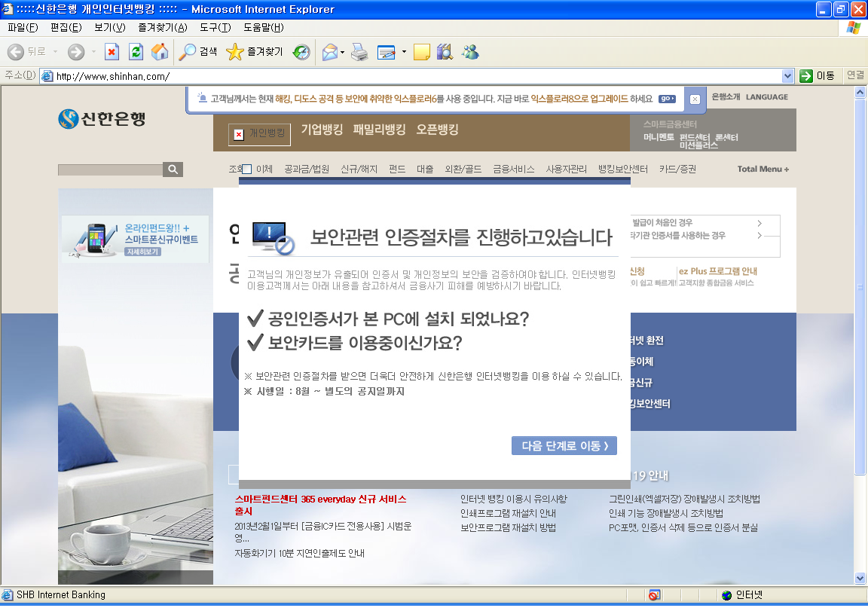Open the Edit button dropdown arrow
This screenshot has height=611, width=868.
[404, 52]
